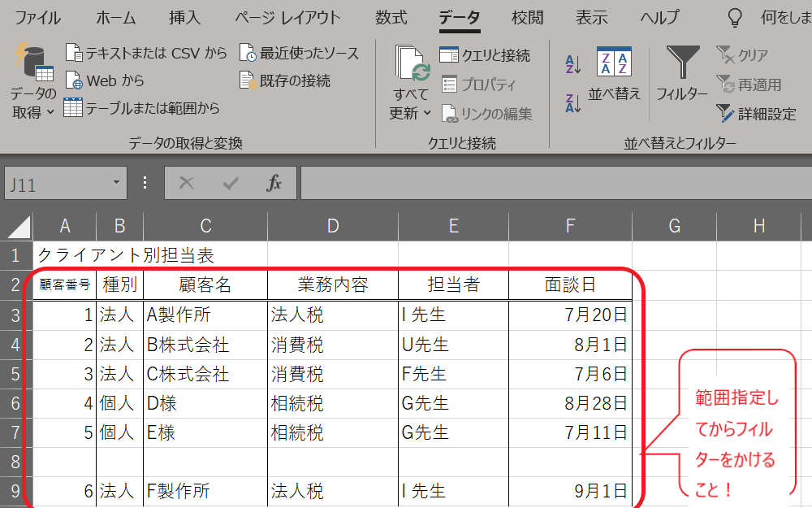
Task: Click the formula bar input field
Action: [552, 184]
